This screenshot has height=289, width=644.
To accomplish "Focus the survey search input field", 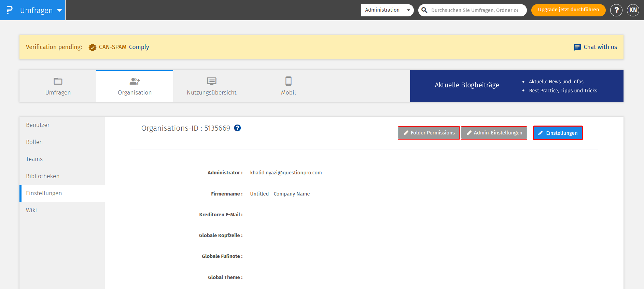I will pos(475,10).
